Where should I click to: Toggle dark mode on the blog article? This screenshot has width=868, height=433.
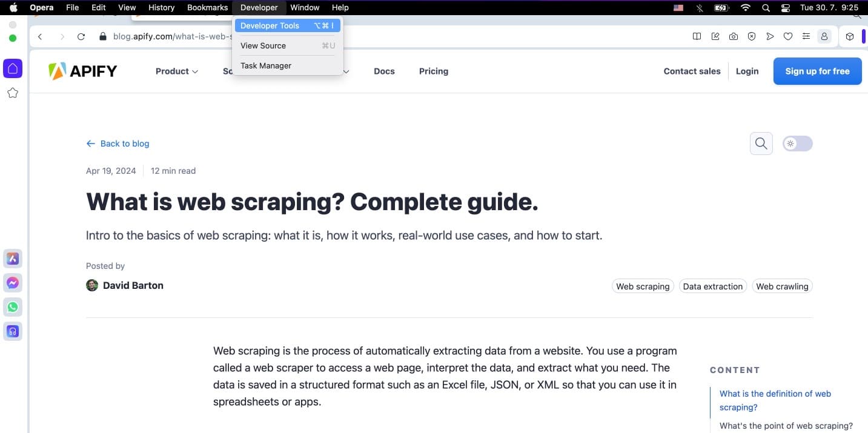(x=797, y=144)
